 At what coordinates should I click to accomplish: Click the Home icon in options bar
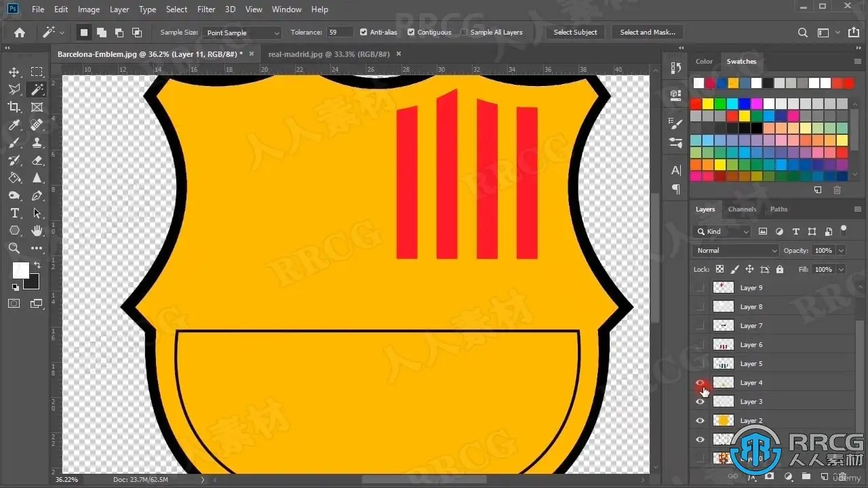pos(20,32)
